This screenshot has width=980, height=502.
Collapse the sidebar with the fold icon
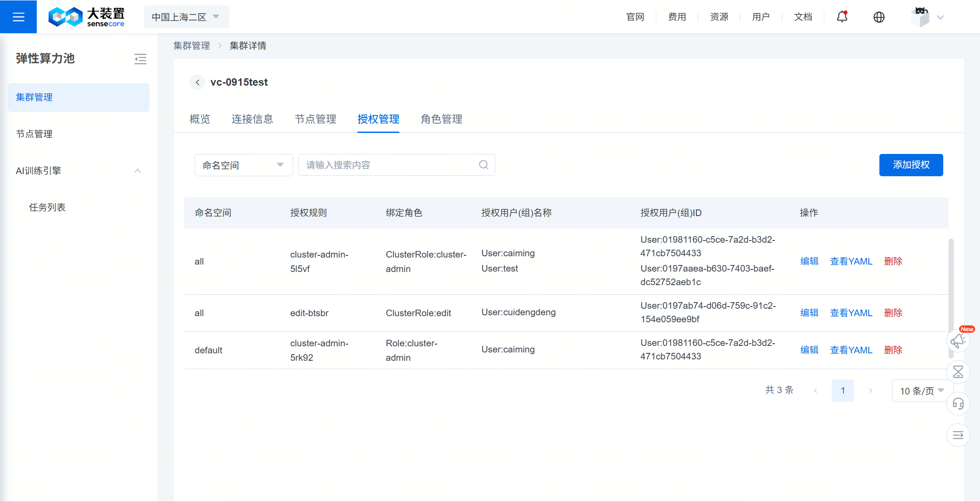point(140,59)
